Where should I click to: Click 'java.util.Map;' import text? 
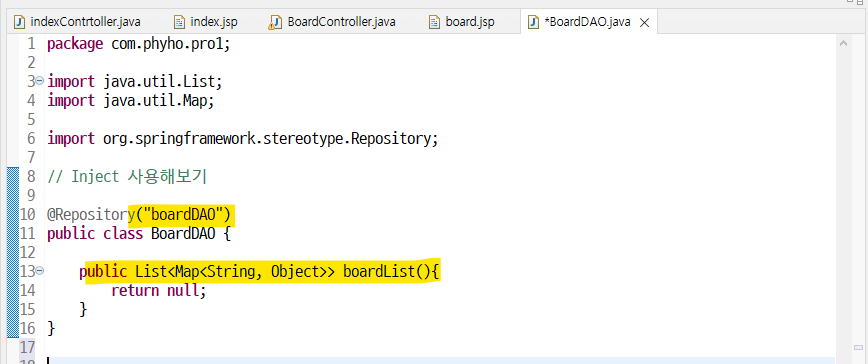[159, 101]
